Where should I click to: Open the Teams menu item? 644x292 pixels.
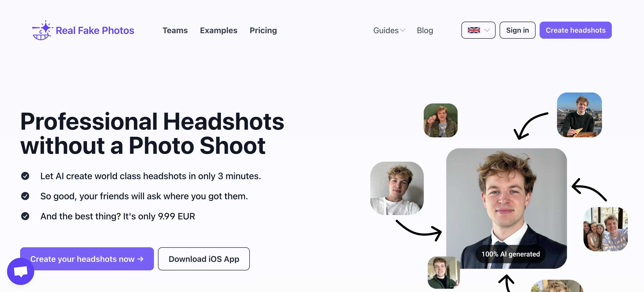click(x=175, y=30)
